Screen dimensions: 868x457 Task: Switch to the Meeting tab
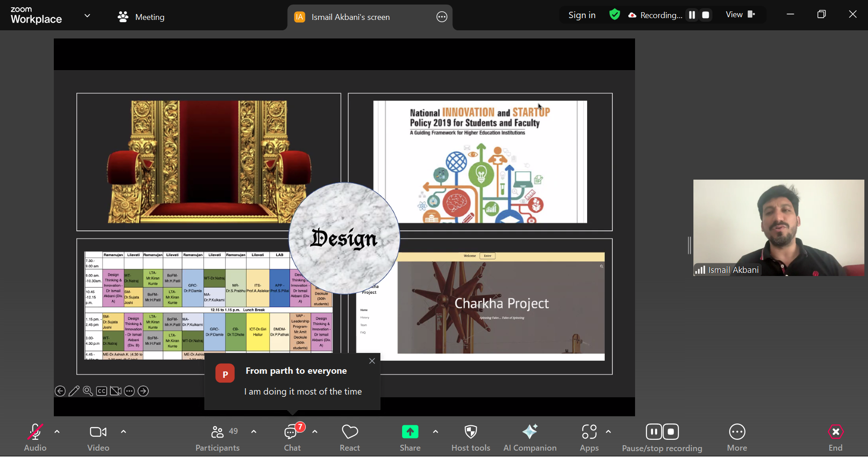[x=141, y=17]
